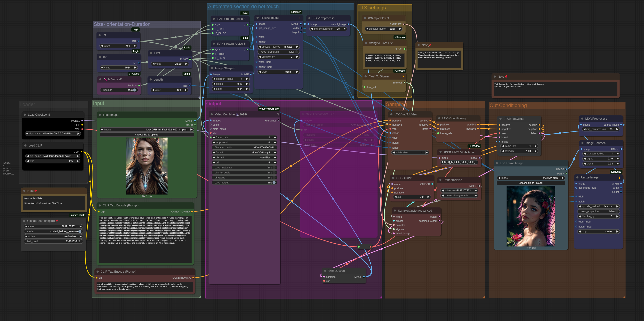Click choose file to upload in End Frame Image
644x321 pixels.
click(531, 183)
